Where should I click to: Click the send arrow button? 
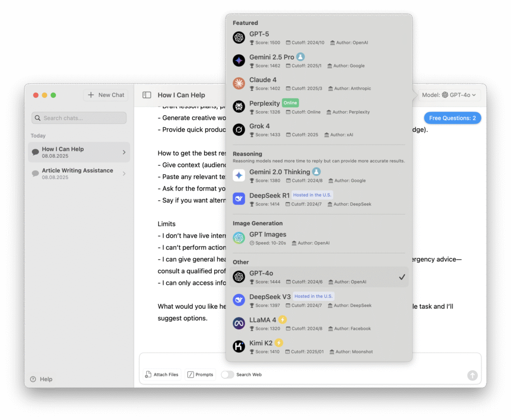pyautogui.click(x=472, y=376)
